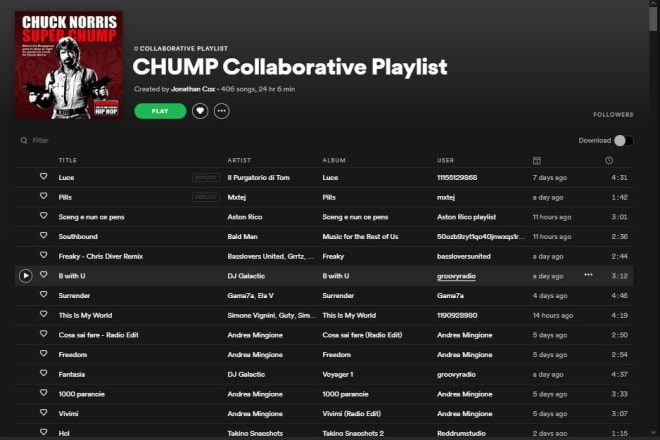Open the groovyradio user link on B with U row
This screenshot has height=440, width=660.
456,276
